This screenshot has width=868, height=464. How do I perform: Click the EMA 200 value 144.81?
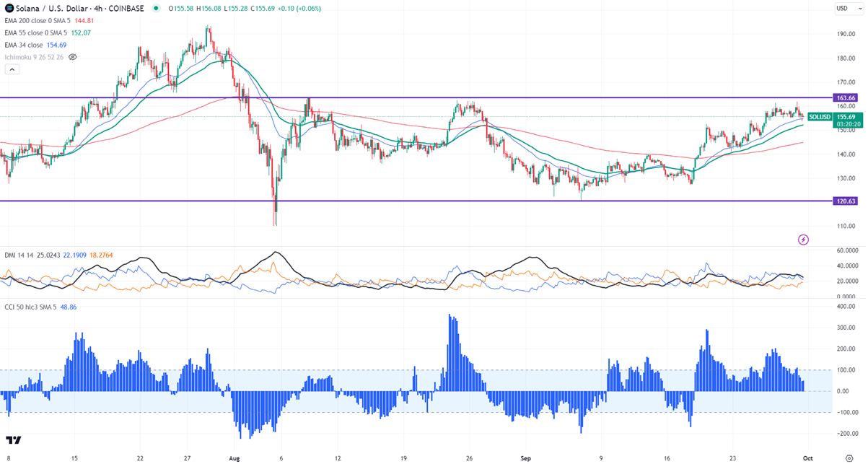tap(83, 21)
